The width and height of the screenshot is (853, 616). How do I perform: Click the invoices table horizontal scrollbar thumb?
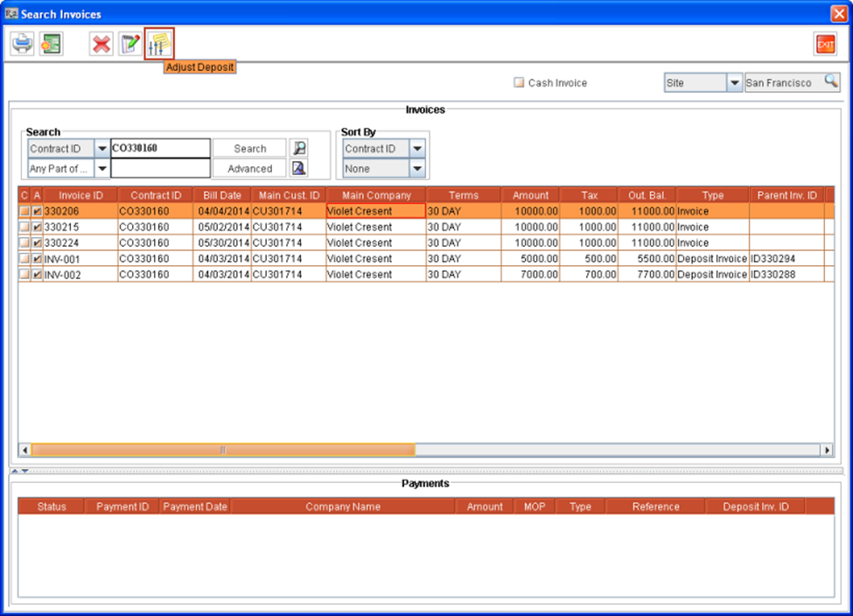(222, 450)
